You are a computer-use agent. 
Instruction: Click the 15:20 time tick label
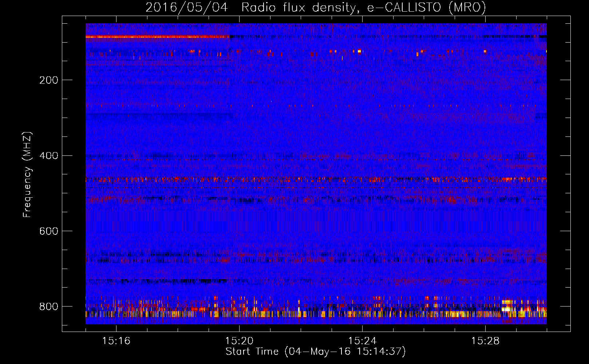[239, 341]
